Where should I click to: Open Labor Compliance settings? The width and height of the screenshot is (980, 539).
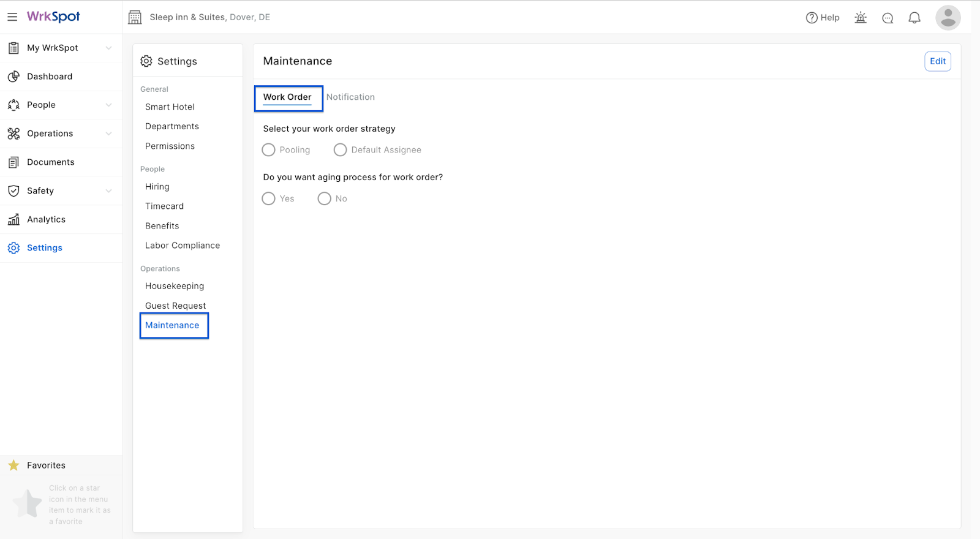[x=183, y=246]
